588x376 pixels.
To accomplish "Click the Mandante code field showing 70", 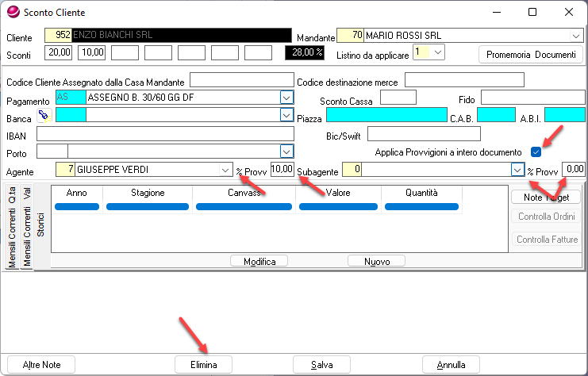I will pyautogui.click(x=350, y=35).
